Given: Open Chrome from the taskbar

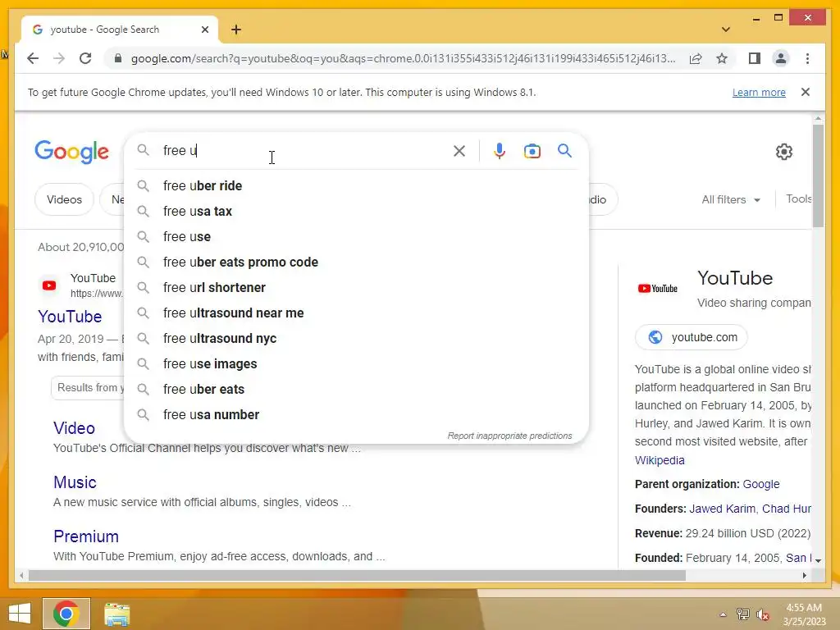Looking at the screenshot, I should click(66, 614).
